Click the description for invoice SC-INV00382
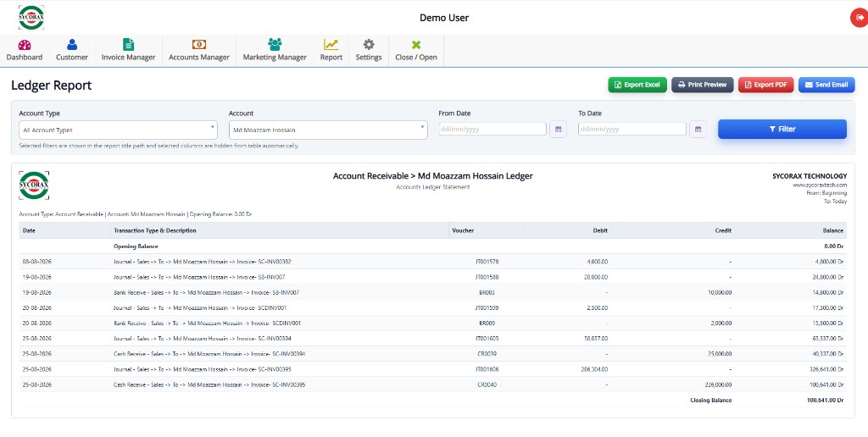 (202, 262)
